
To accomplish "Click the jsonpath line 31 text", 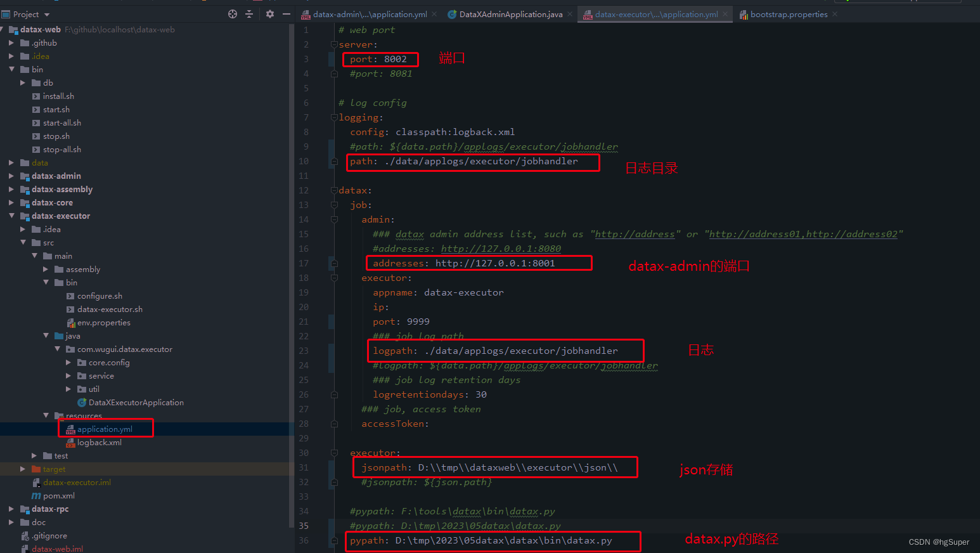I will [x=489, y=467].
